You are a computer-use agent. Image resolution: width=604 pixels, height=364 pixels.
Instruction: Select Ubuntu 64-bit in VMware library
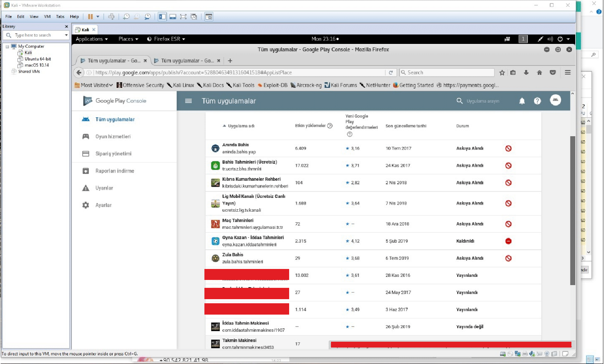click(x=38, y=59)
